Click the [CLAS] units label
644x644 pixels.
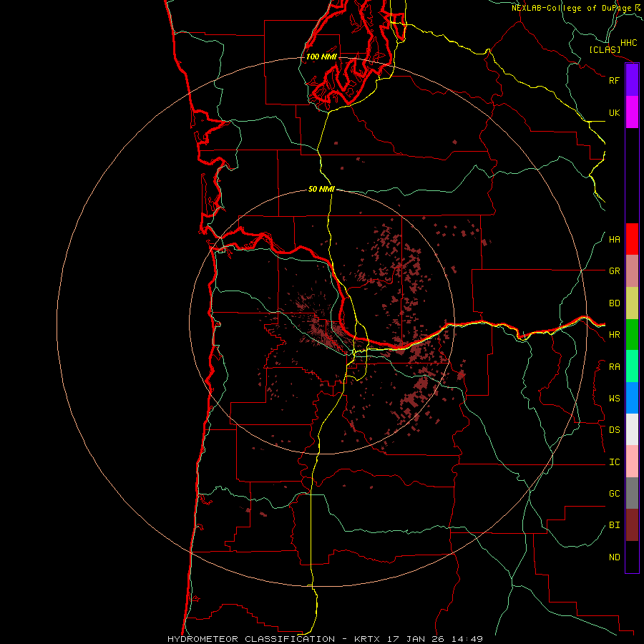point(605,50)
